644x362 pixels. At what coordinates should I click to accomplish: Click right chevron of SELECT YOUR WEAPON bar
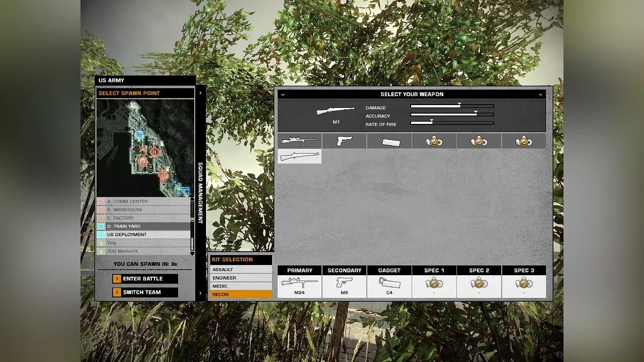pyautogui.click(x=540, y=94)
